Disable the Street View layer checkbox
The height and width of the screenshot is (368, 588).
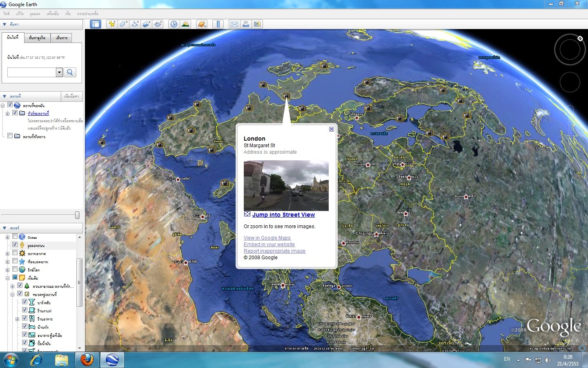click(16, 245)
